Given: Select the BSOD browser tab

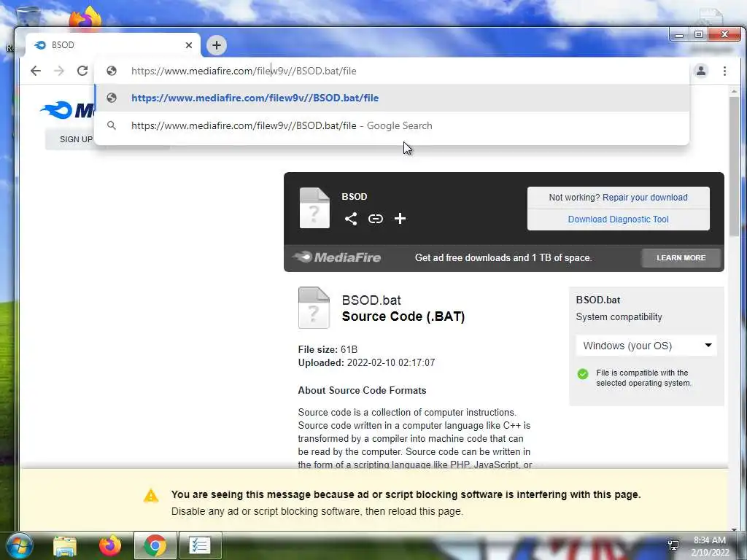Looking at the screenshot, I should point(113,45).
